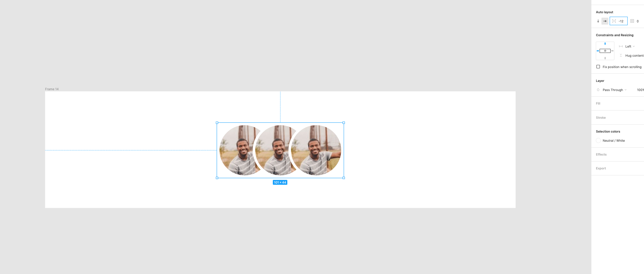644x274 pixels.
Task: Open the Left horizontal constraint dropdown
Action: point(630,46)
